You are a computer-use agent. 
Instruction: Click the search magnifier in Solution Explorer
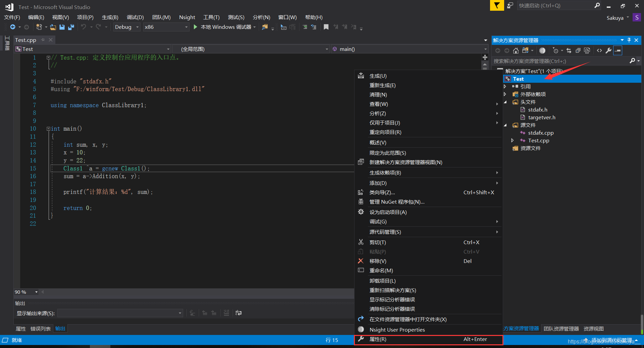point(632,61)
